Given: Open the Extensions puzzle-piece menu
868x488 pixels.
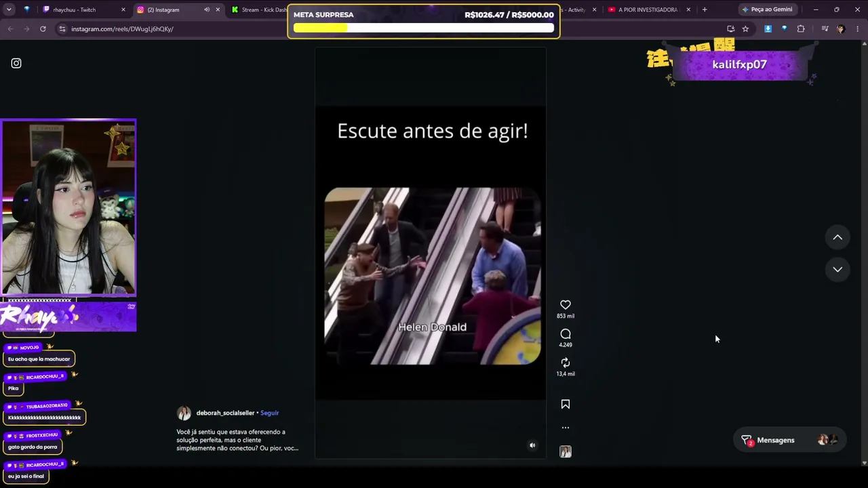Looking at the screenshot, I should click(801, 29).
